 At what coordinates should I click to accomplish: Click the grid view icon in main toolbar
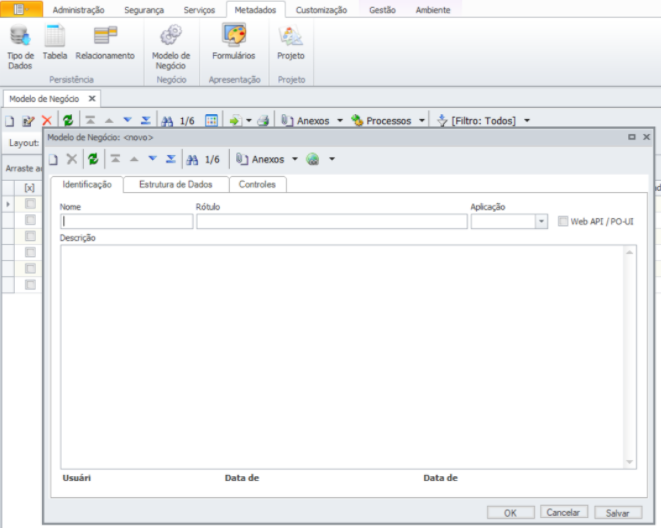pyautogui.click(x=212, y=121)
